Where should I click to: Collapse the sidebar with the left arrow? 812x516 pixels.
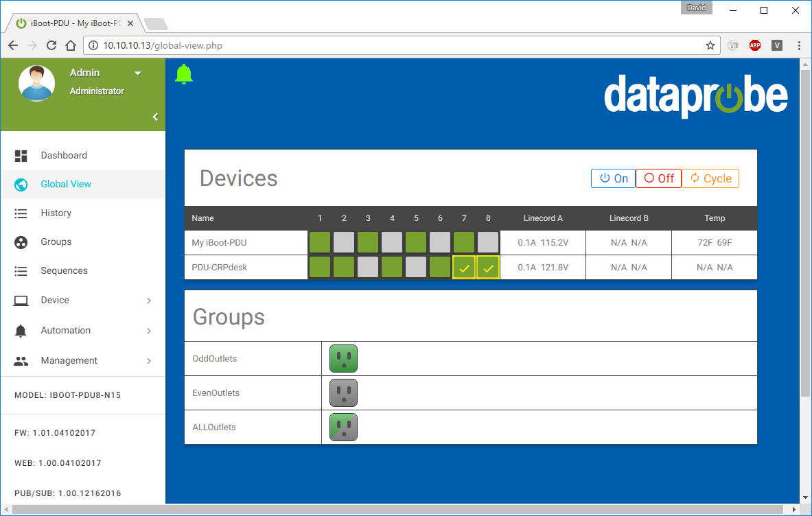coord(155,117)
